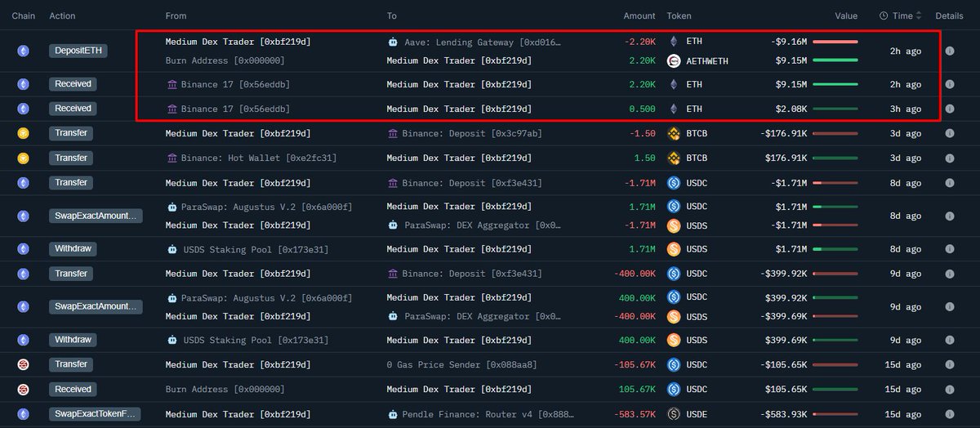The image size is (980, 428).
Task: Click AETHWETH token name
Action: pyautogui.click(x=708, y=60)
